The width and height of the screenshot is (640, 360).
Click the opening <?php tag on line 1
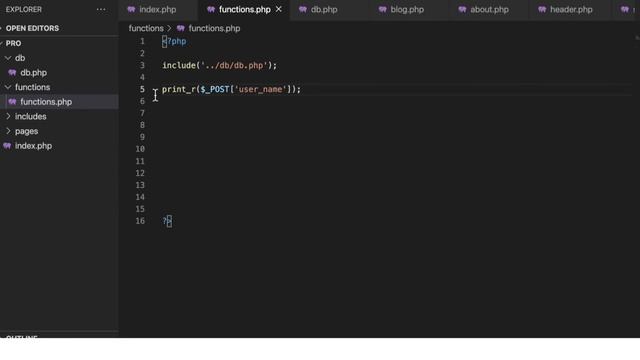coord(174,41)
